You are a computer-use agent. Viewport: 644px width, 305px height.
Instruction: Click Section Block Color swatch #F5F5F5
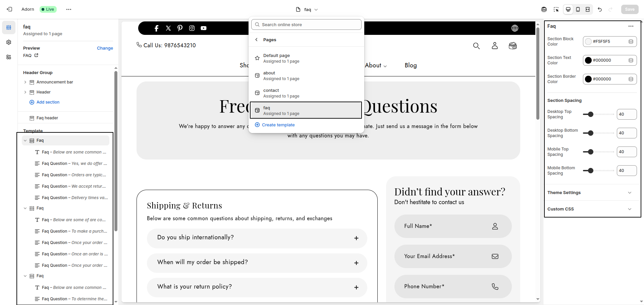(x=588, y=42)
